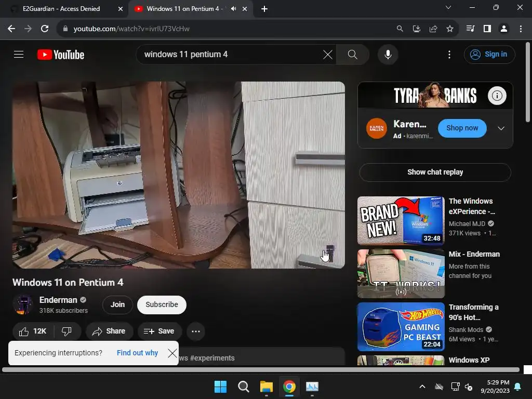Click the Windows XP suggested video title

pos(469,360)
